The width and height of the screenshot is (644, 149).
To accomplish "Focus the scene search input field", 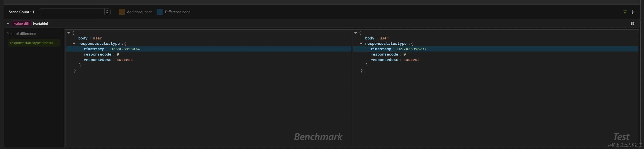I will tap(72, 12).
